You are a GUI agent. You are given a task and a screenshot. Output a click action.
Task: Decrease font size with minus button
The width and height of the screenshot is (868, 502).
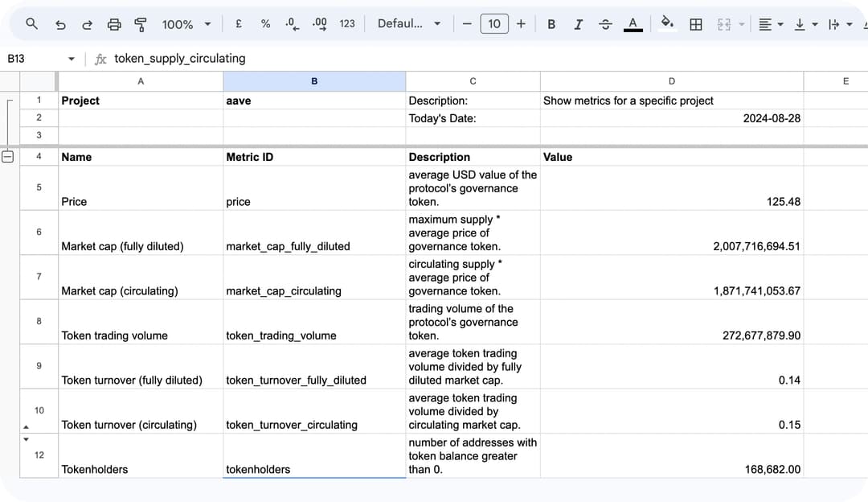467,24
